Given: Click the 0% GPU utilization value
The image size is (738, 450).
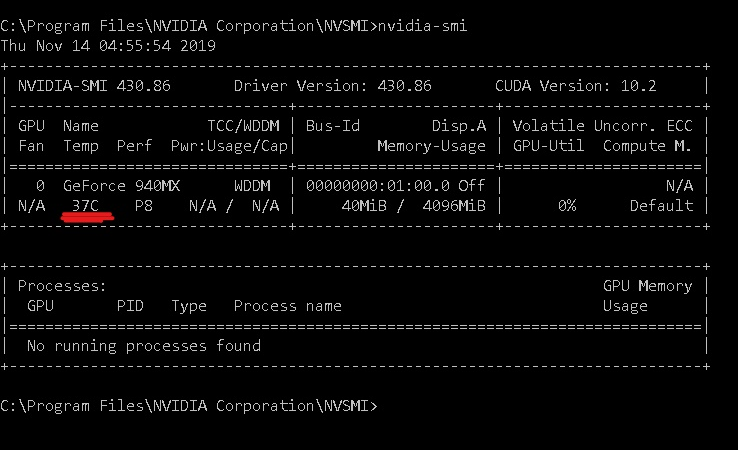Looking at the screenshot, I should (567, 206).
